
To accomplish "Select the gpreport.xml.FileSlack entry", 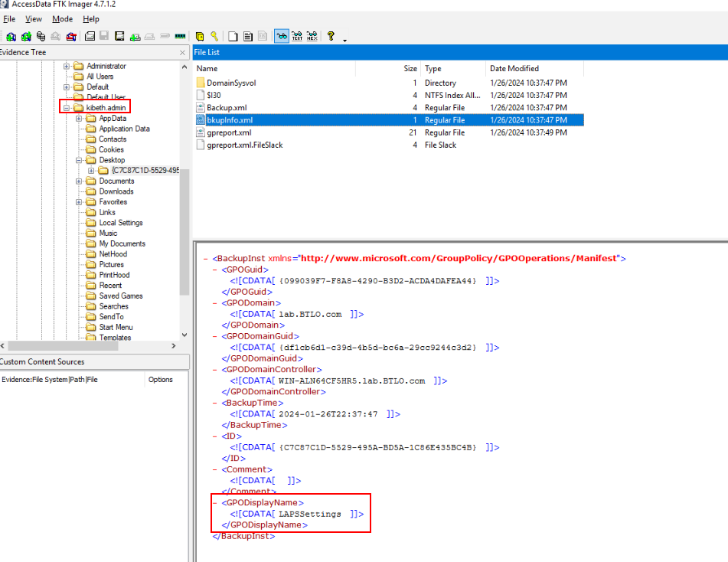I will 389,145.
